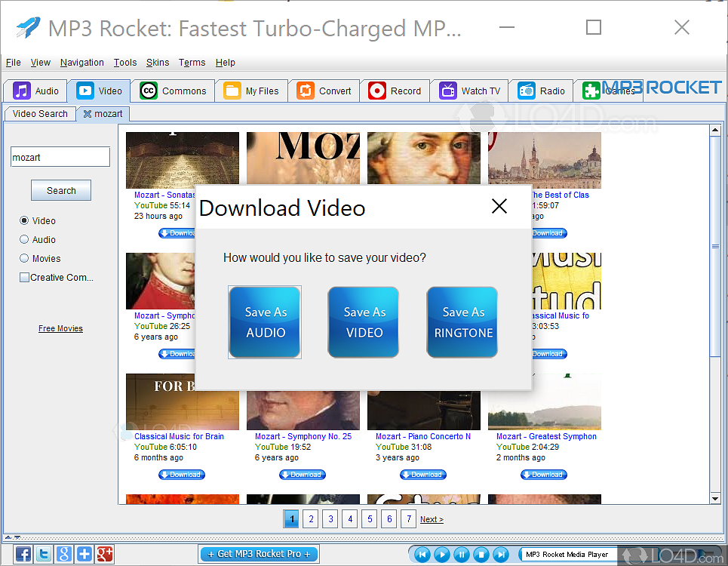Go to results page 5

(x=370, y=518)
